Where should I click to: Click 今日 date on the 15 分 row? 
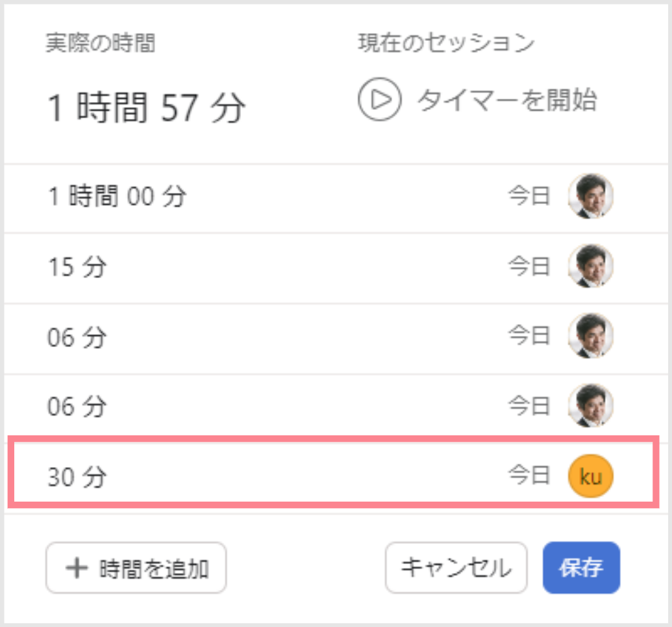pyautogui.click(x=529, y=266)
